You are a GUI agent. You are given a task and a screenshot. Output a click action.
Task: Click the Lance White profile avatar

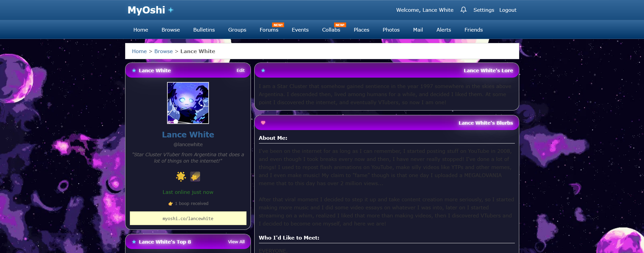[x=188, y=103]
